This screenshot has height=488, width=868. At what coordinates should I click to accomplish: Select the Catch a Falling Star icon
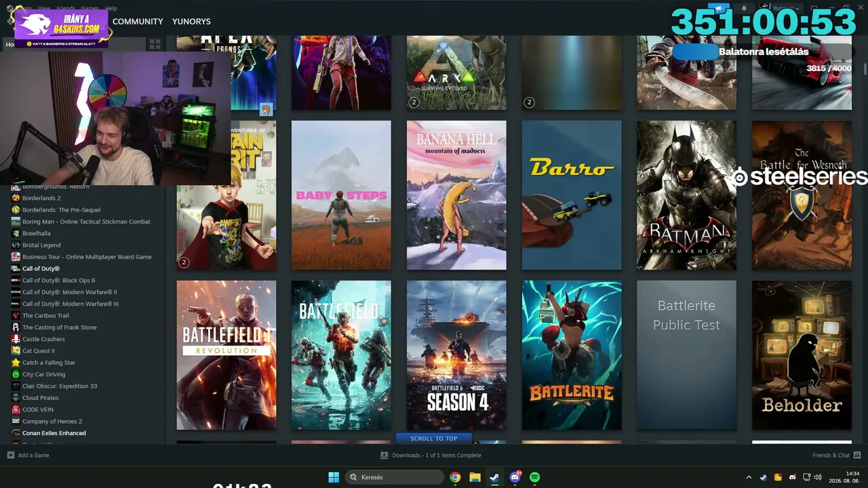[16, 363]
